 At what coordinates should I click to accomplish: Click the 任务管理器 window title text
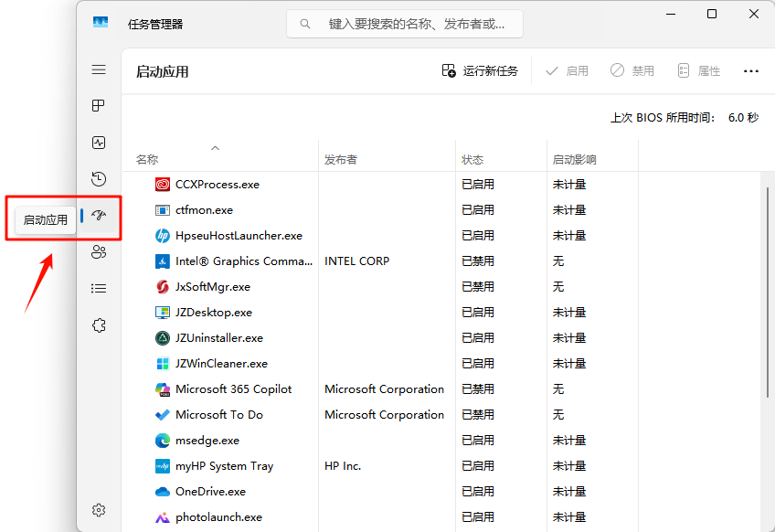click(155, 24)
